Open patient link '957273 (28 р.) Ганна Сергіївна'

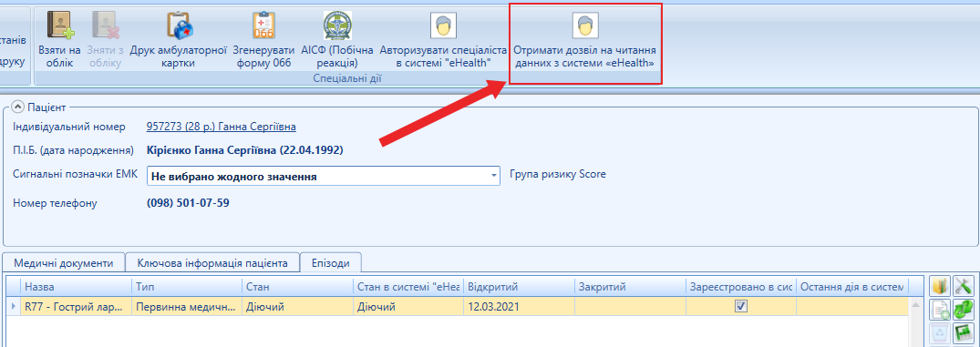pyautogui.click(x=222, y=127)
